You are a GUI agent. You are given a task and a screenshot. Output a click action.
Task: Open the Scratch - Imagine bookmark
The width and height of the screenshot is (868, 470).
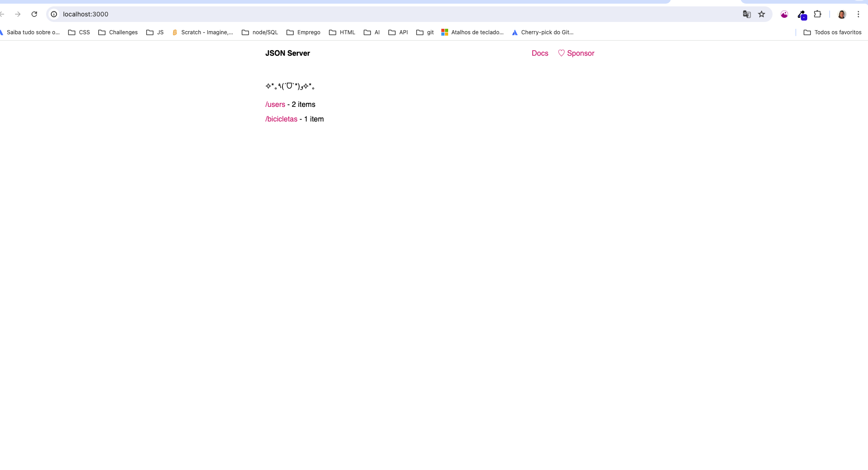point(202,32)
